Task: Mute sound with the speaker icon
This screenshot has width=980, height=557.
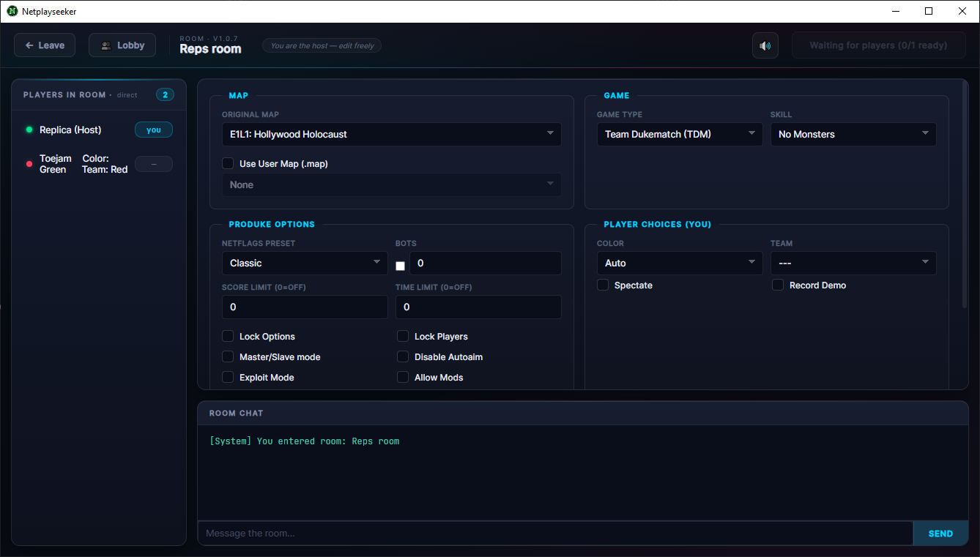Action: pos(765,45)
